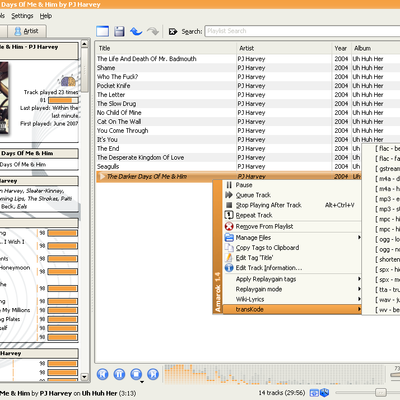Open the Help menu
The image size is (400, 400).
46,16
